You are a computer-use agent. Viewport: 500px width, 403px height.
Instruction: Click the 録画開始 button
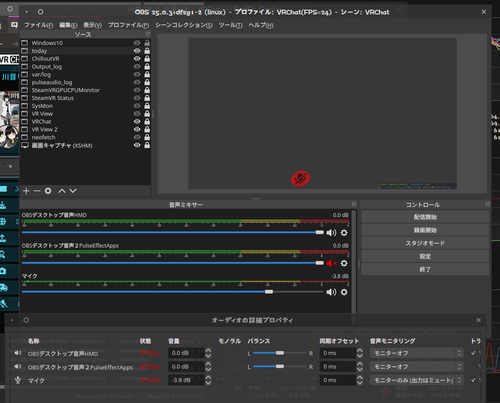point(425,230)
